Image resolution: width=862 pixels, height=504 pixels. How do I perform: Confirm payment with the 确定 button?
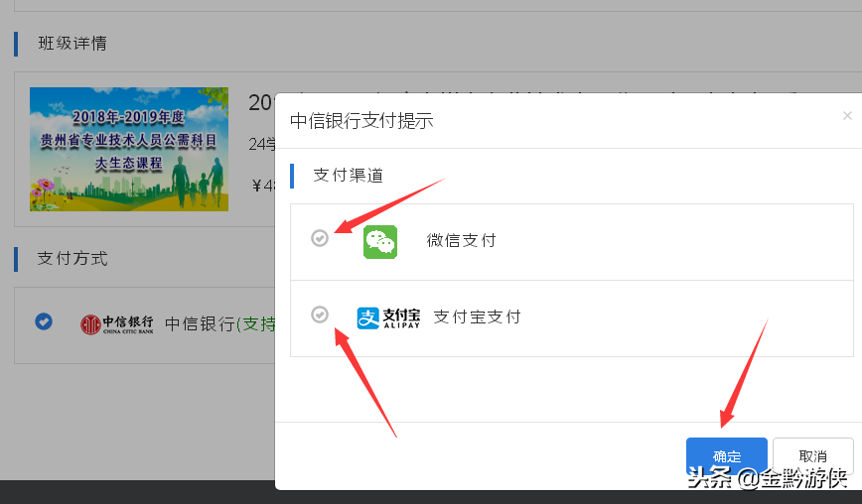[726, 456]
